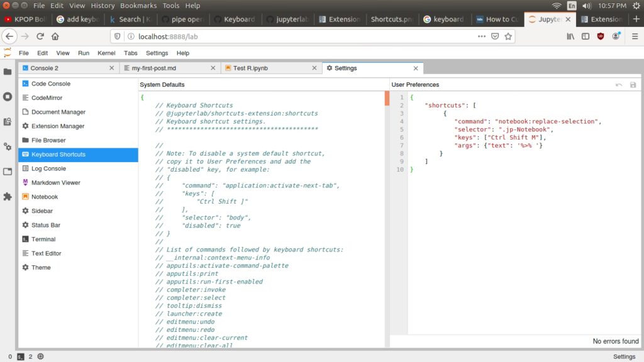Click the restore defaults undo icon

619,85
